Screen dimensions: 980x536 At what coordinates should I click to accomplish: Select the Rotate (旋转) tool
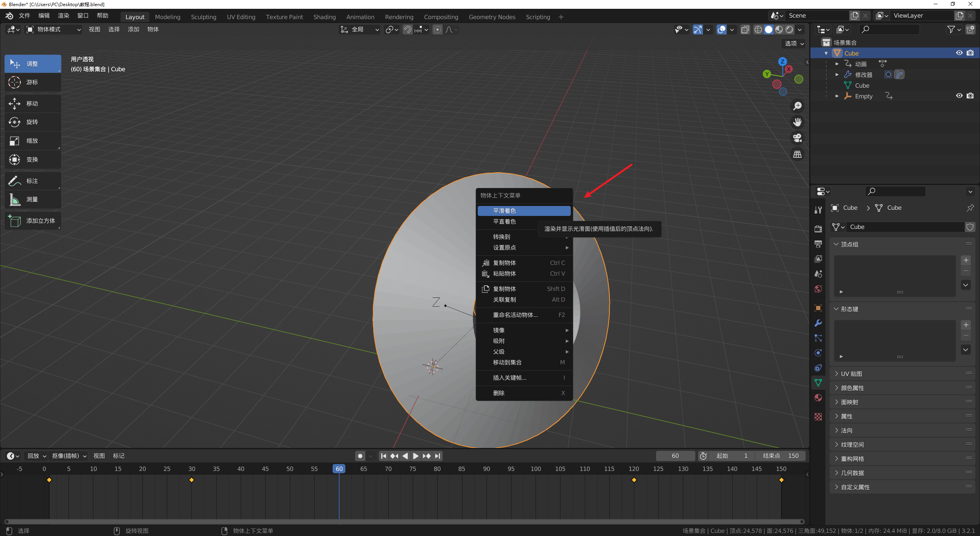[x=33, y=122]
